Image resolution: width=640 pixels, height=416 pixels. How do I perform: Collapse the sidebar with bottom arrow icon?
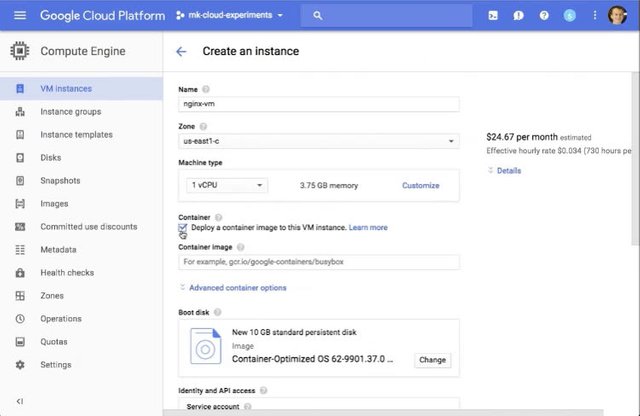(x=20, y=401)
